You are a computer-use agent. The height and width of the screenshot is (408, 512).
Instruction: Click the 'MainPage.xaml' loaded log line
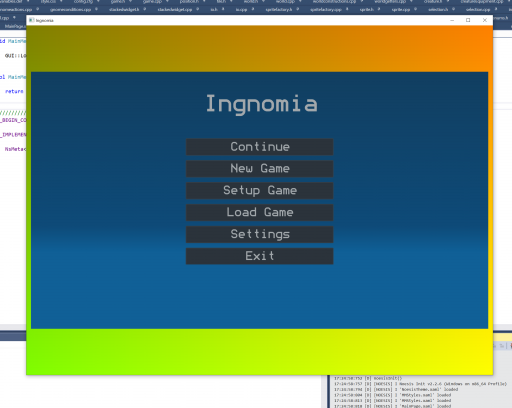[x=393, y=406]
